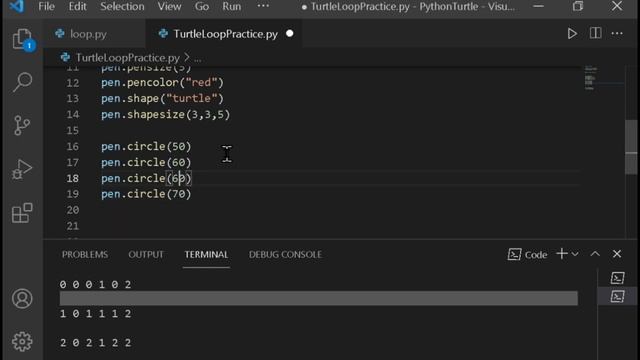The image size is (640, 360).
Task: Click the editor vertical scrollbar thumb
Action: tap(631, 147)
